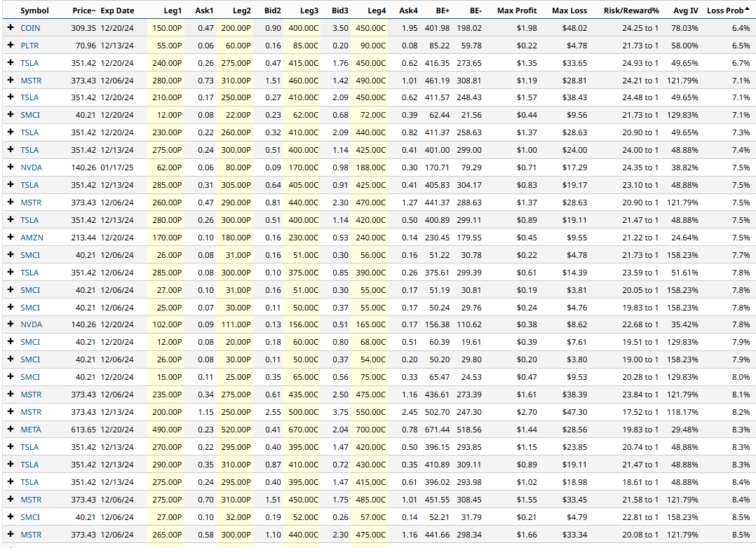Sort by the Max Profit column header
The width and height of the screenshot is (756, 548).
[517, 11]
